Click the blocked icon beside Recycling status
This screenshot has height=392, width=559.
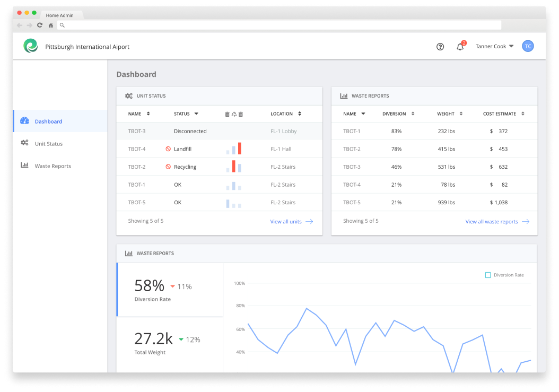[168, 167]
